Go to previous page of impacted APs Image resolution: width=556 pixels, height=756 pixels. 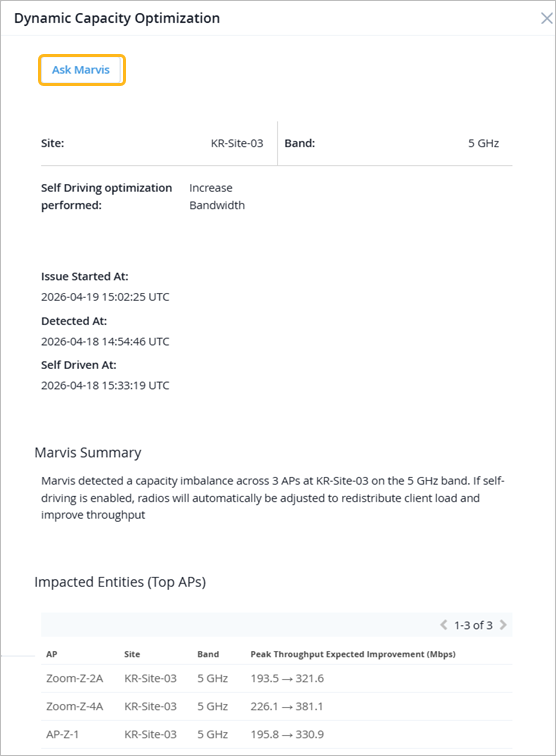(x=444, y=625)
